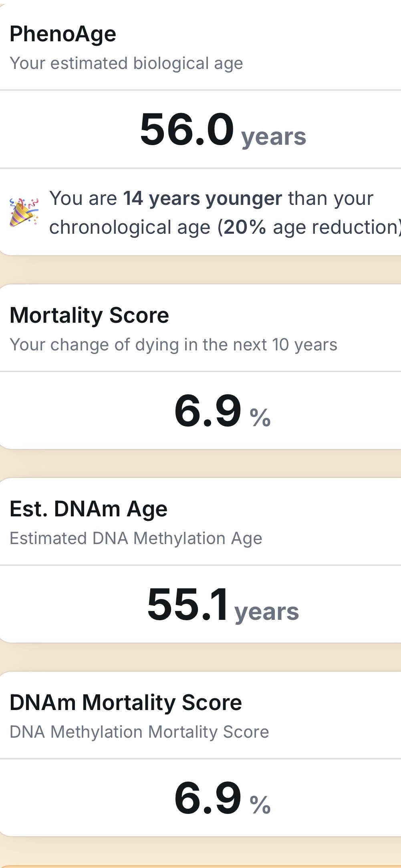Viewport: 401px width, 868px height.
Task: Click the bold "14 years younger" text
Action: pyautogui.click(x=202, y=198)
